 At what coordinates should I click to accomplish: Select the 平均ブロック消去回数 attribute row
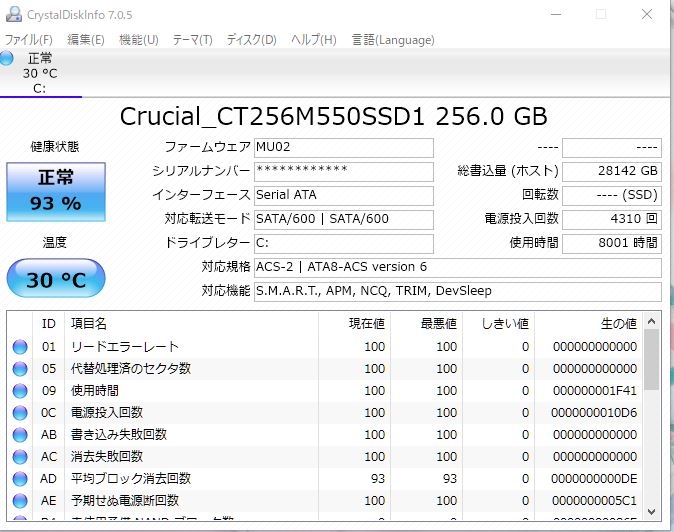tap(325, 479)
